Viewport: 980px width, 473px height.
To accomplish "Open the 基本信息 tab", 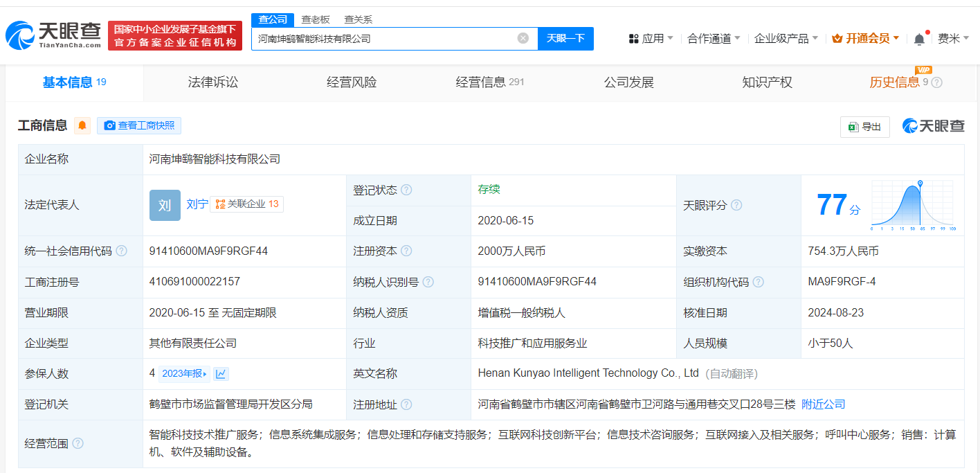I will tap(75, 82).
